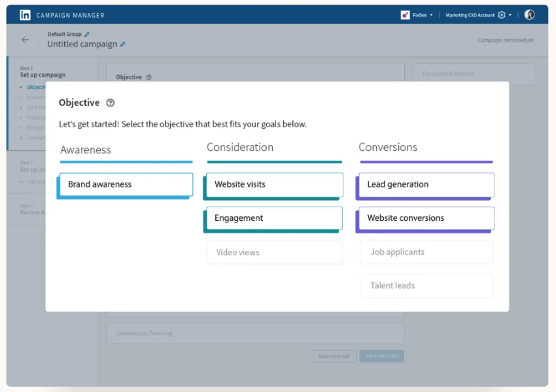Open the user profile avatar
Image resolution: width=556 pixels, height=392 pixels.
(x=529, y=14)
